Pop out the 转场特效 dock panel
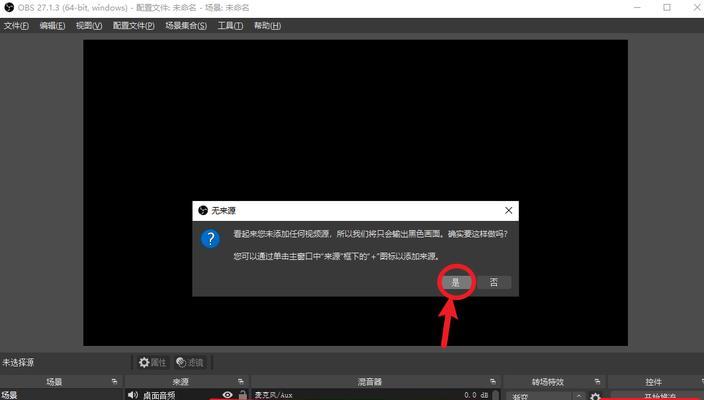This screenshot has width=704, height=400. pos(597,382)
